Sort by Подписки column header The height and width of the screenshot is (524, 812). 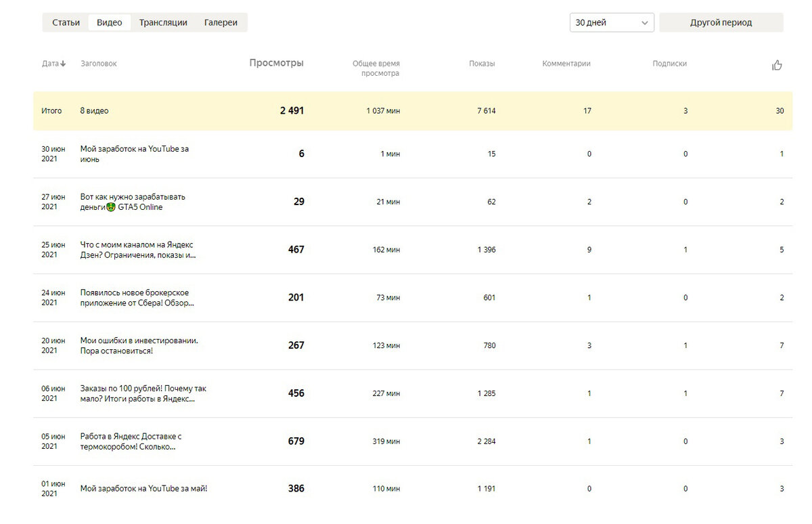click(x=670, y=64)
